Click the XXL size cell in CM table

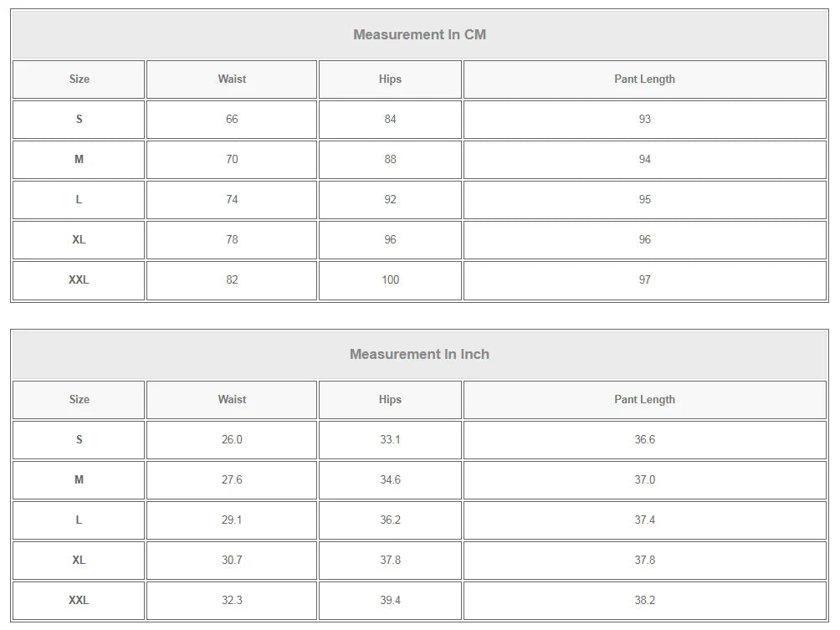79,279
